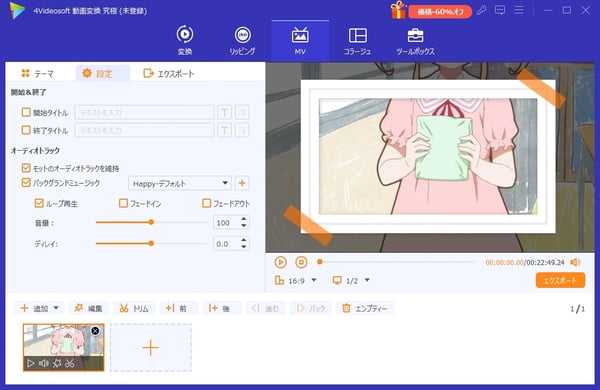600x390 pixels.
Task: Enable the 終了タイトル checkbox
Action: [x=26, y=130]
